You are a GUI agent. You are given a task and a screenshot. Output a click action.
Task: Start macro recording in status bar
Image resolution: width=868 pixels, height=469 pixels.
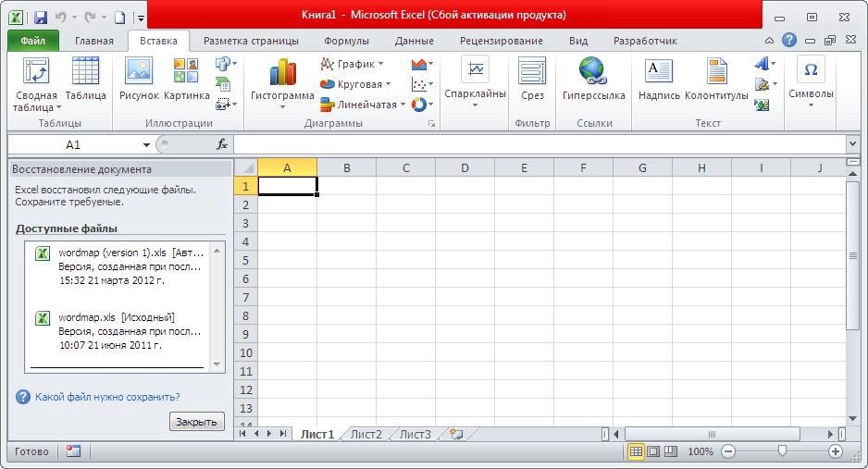(x=73, y=451)
